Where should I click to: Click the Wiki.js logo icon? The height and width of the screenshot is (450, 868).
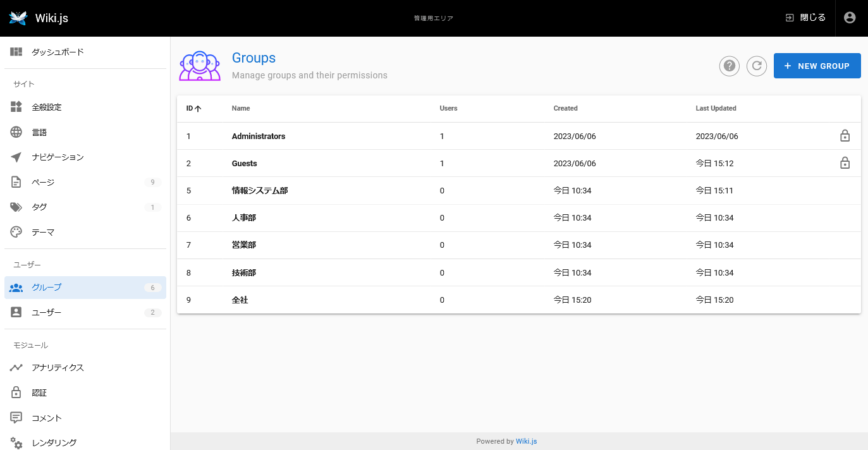[x=18, y=18]
